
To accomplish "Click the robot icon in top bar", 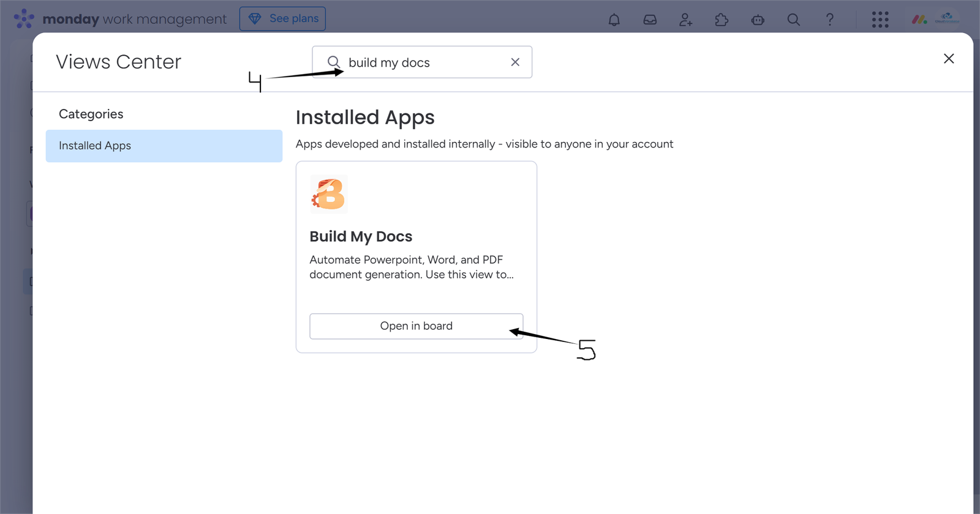I will (x=758, y=20).
